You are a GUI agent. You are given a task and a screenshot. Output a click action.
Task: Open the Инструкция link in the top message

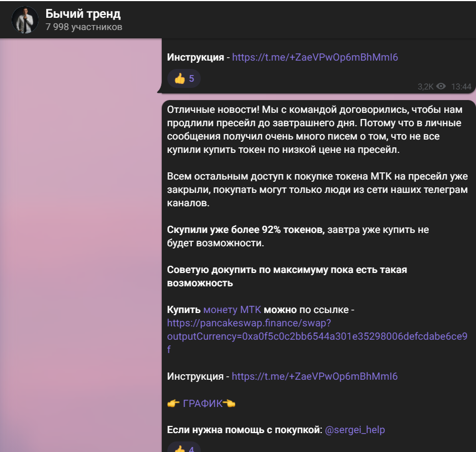[x=315, y=57]
